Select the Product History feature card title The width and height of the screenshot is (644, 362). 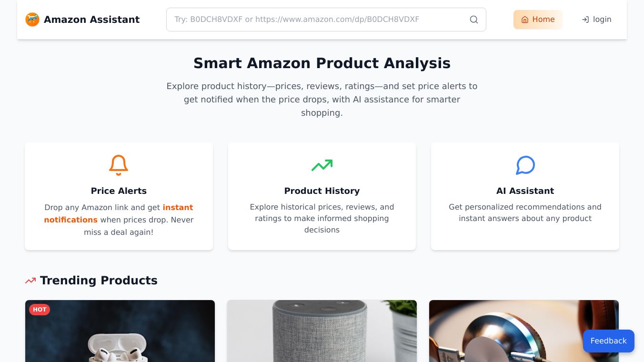coord(322,191)
